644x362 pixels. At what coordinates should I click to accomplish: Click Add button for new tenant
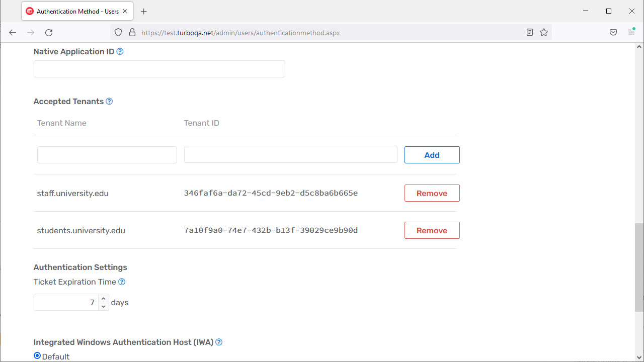point(432,155)
